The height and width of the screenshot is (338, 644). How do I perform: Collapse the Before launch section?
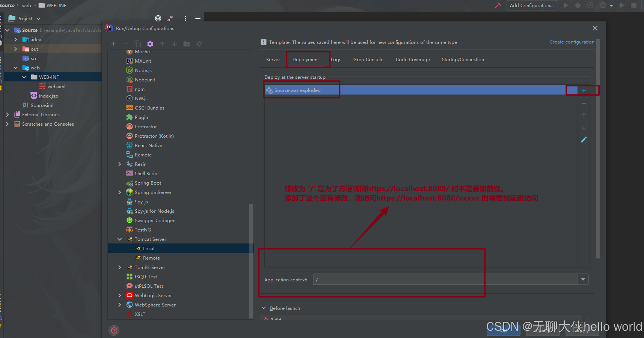264,308
